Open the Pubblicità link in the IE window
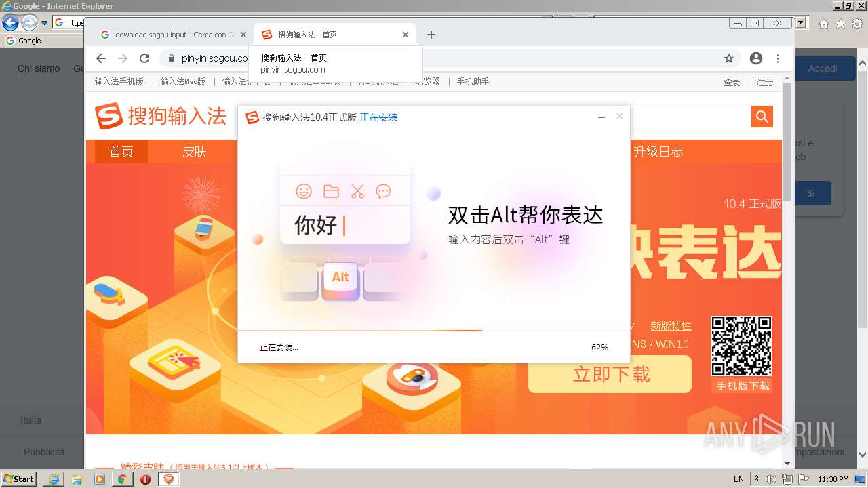This screenshot has width=868, height=488. point(44,452)
